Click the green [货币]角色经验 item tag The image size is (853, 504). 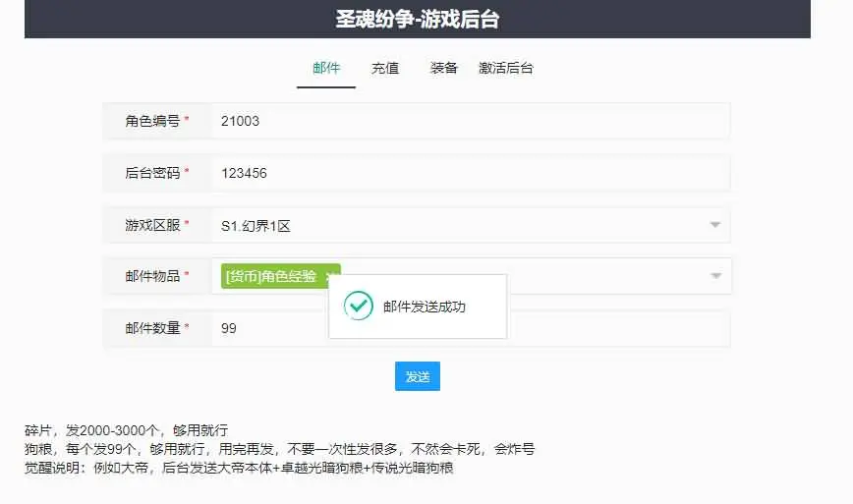point(271,276)
